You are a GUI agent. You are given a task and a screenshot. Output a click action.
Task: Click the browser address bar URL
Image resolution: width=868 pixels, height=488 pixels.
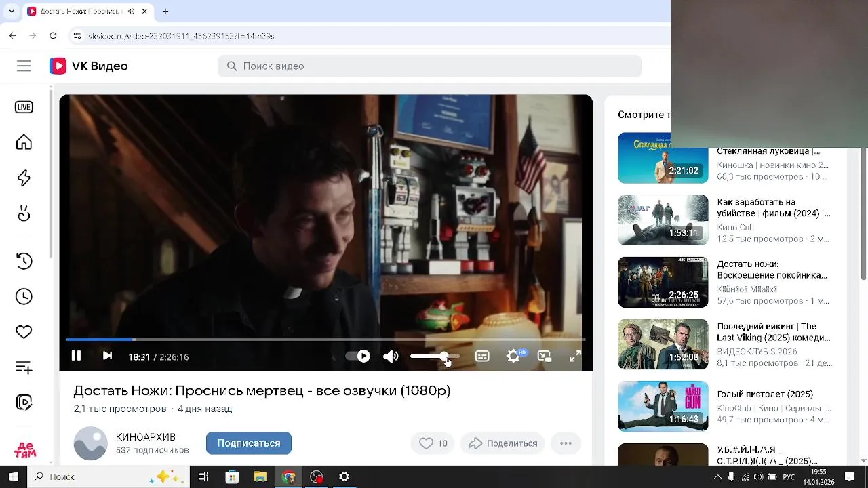click(181, 36)
